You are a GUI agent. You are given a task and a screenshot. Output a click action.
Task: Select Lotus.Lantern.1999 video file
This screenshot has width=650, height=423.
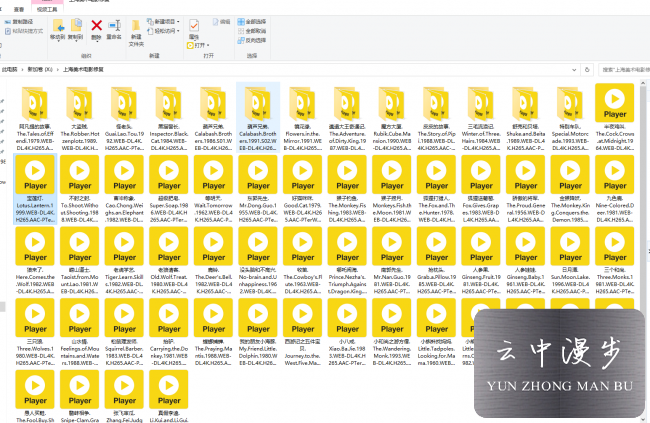coord(35,189)
